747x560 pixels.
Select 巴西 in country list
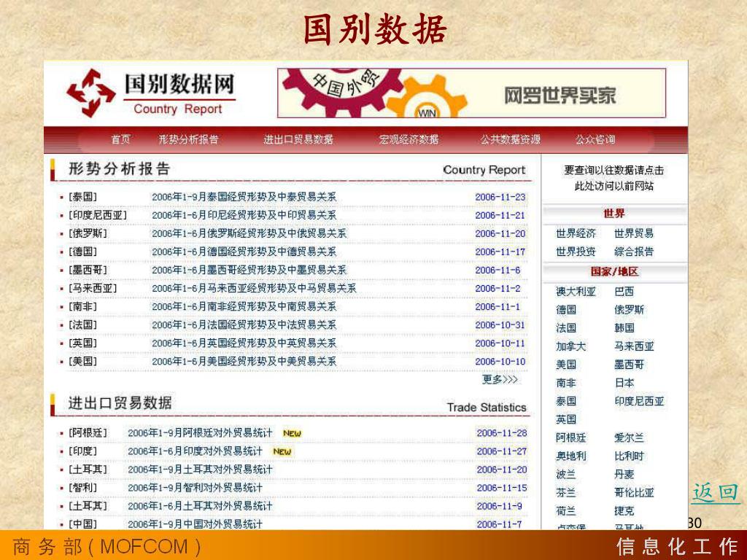[624, 292]
